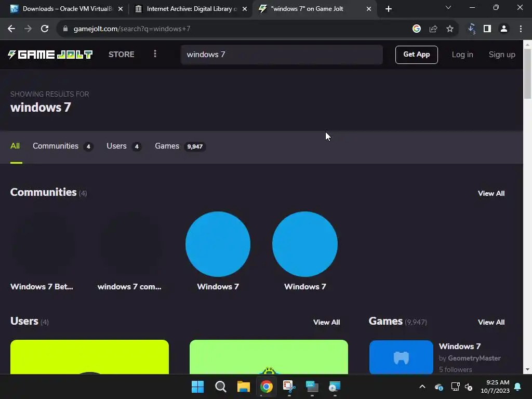The height and width of the screenshot is (399, 532).
Task: Open the taskbar app beside Snipping Tool
Action: (312, 387)
